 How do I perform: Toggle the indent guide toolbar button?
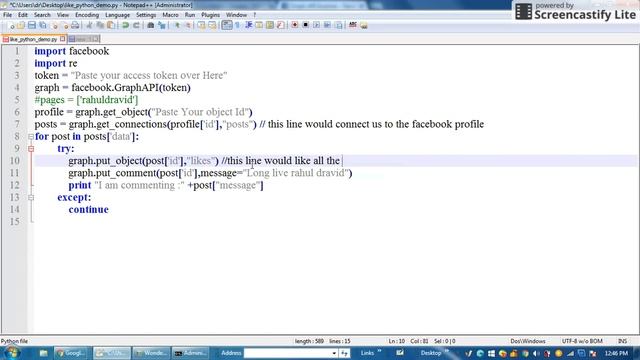(x=248, y=25)
